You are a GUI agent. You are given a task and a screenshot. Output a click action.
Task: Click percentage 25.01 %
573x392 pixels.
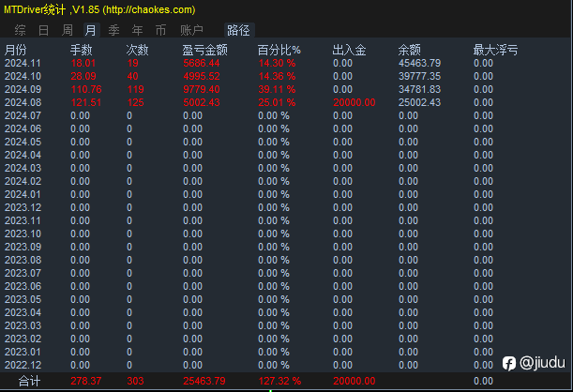click(x=277, y=102)
